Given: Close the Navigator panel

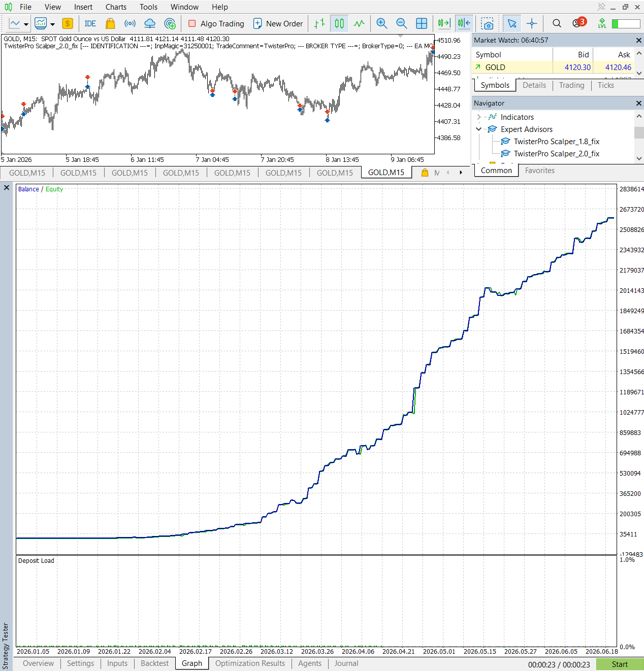Looking at the screenshot, I should click(638, 103).
